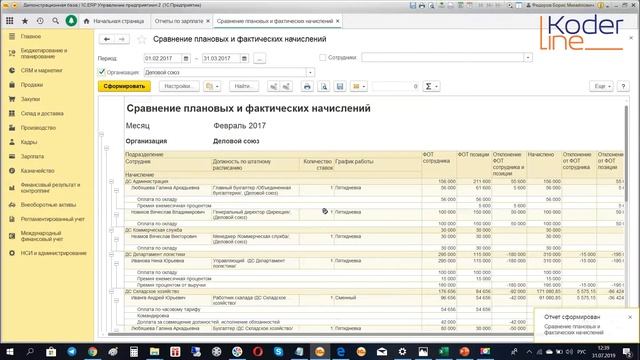
Task: Open print preview icon
Action: (324, 87)
